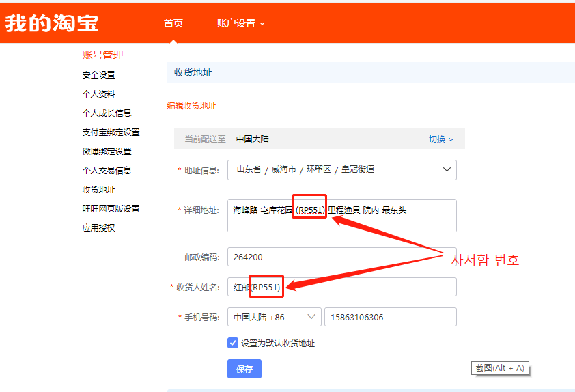Open 应用授权 in the sidebar

pyautogui.click(x=98, y=228)
